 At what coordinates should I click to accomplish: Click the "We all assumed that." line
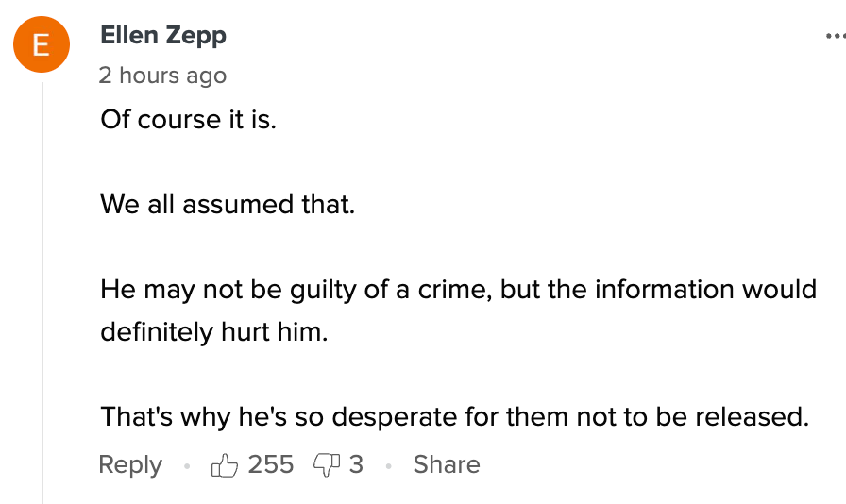[228, 204]
